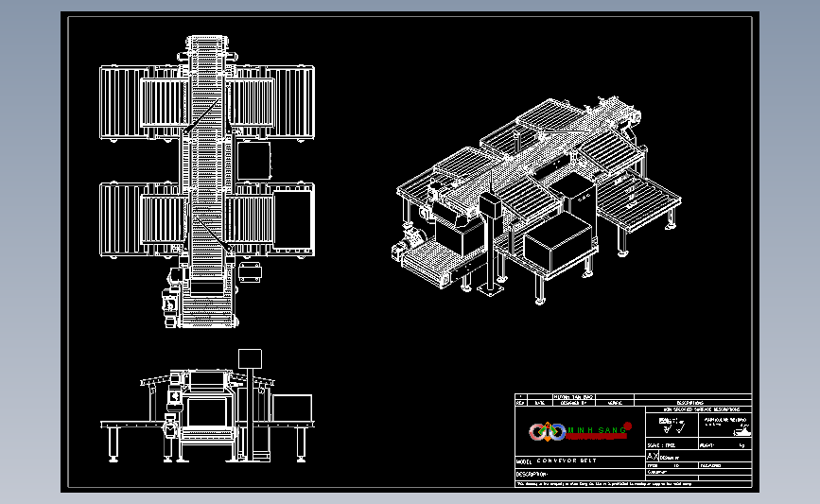Click the surface finish symbols in title block

[x=672, y=426]
